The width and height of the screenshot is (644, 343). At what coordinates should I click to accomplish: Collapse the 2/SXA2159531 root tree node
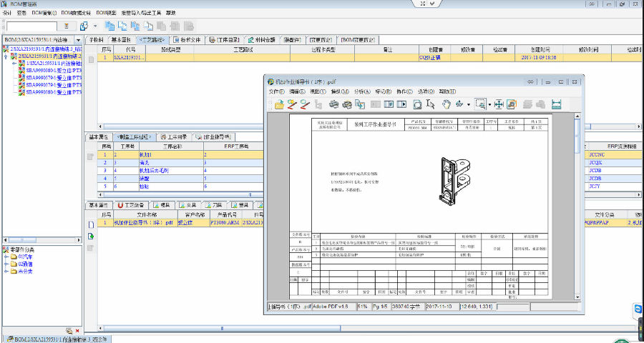(6, 55)
